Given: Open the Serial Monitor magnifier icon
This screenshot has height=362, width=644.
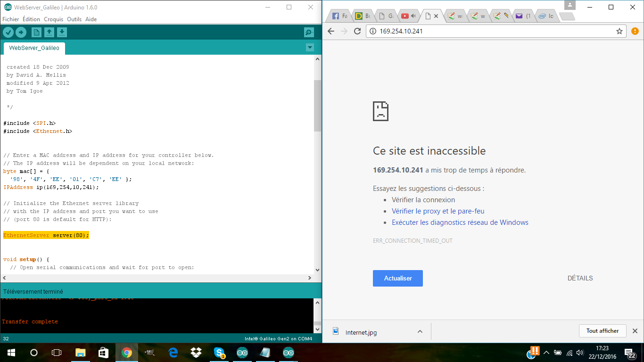Looking at the screenshot, I should (x=309, y=32).
